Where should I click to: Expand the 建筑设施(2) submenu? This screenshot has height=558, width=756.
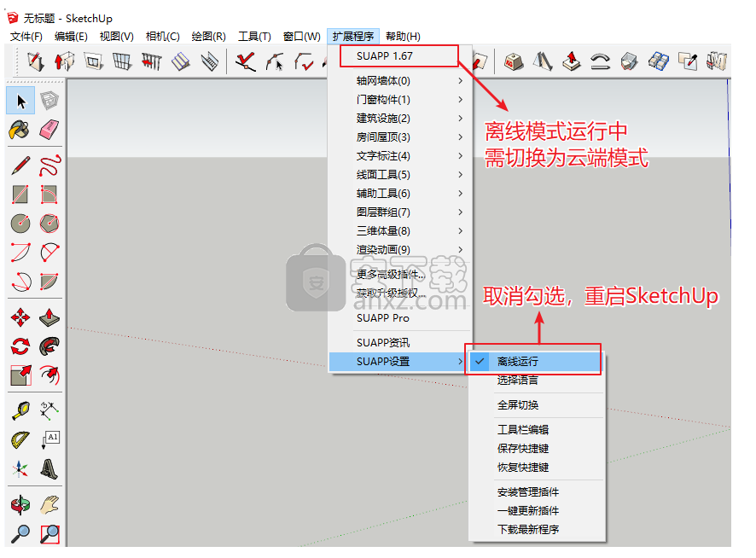point(400,118)
